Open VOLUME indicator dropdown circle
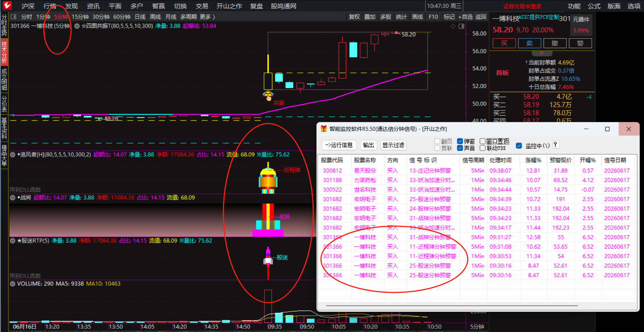Screen dimensions: 644x332 (x=13, y=284)
